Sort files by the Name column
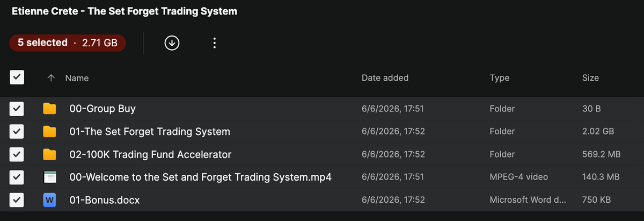The width and height of the screenshot is (644, 221). (77, 78)
